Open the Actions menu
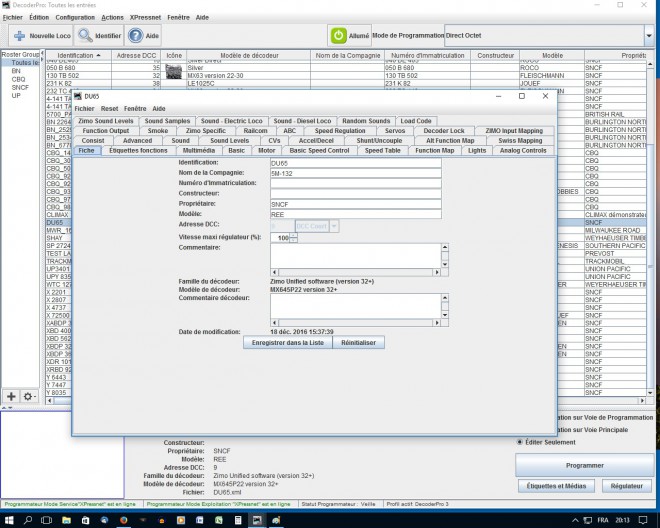Viewport: 660px width, 528px height. (x=112, y=18)
